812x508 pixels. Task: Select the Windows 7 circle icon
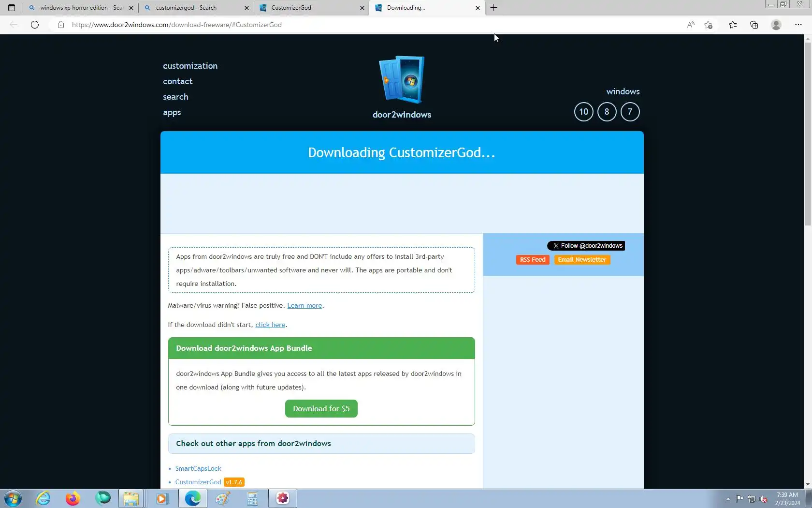(x=630, y=112)
